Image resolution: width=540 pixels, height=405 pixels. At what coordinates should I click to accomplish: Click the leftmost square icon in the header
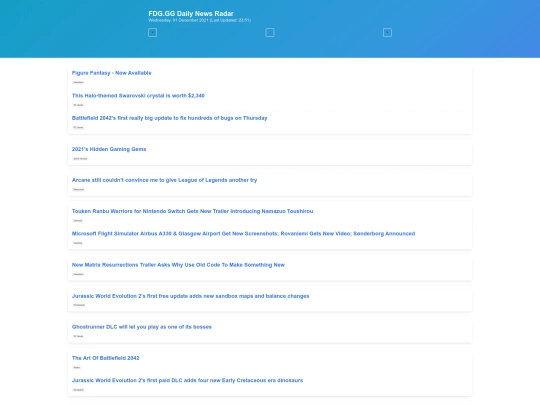(152, 33)
